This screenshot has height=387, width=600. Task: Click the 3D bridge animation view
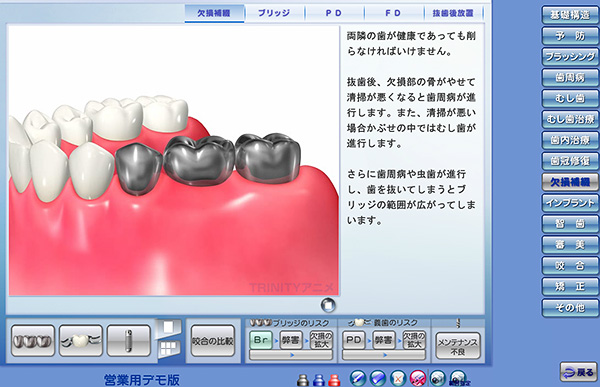point(174,161)
